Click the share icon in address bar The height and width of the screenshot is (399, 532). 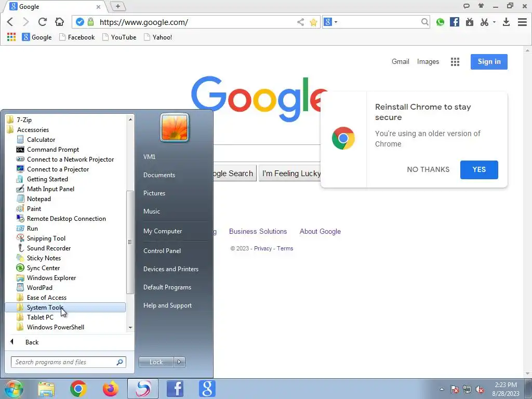click(300, 22)
